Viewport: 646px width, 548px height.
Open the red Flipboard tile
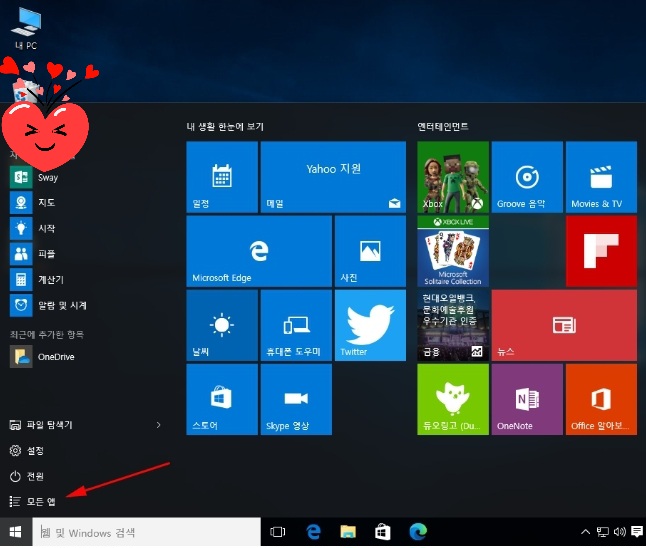601,251
